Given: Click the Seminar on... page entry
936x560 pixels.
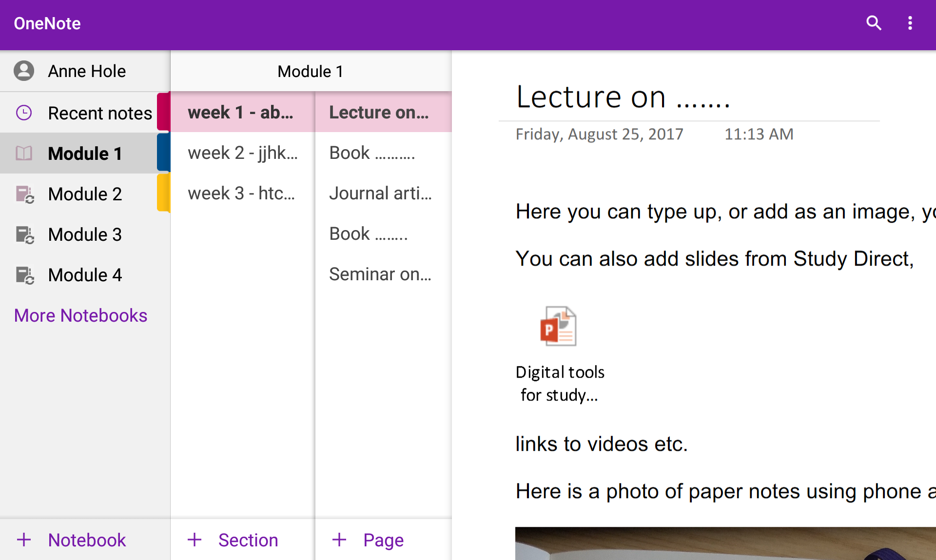Looking at the screenshot, I should click(x=379, y=275).
